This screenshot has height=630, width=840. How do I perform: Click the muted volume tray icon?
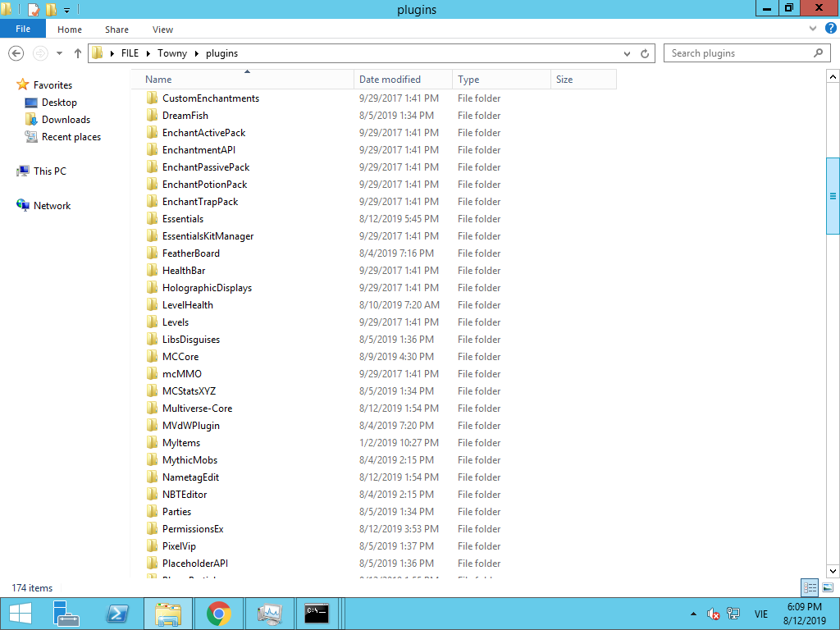713,614
